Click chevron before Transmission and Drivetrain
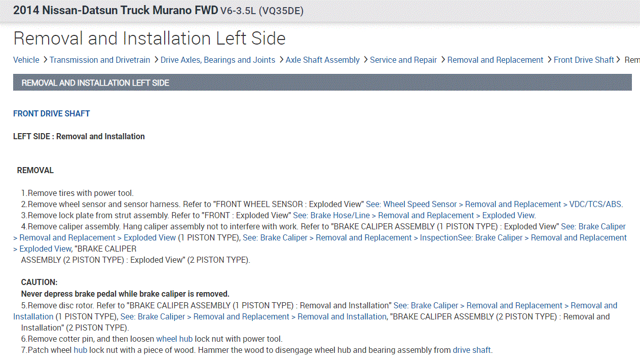The image size is (640, 364). 45,60
